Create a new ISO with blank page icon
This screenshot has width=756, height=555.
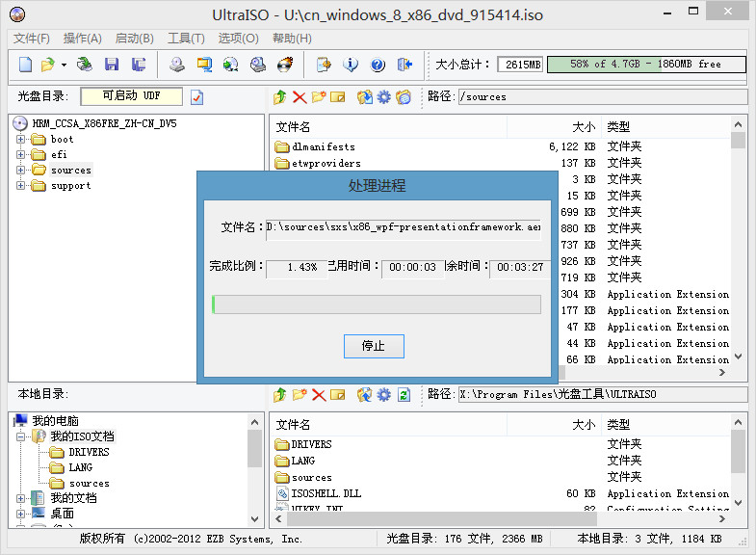click(25, 65)
